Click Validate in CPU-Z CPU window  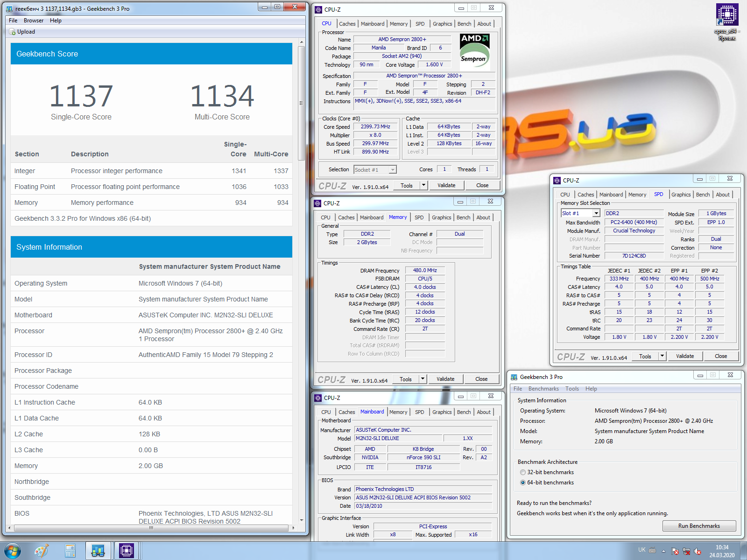[x=446, y=185]
